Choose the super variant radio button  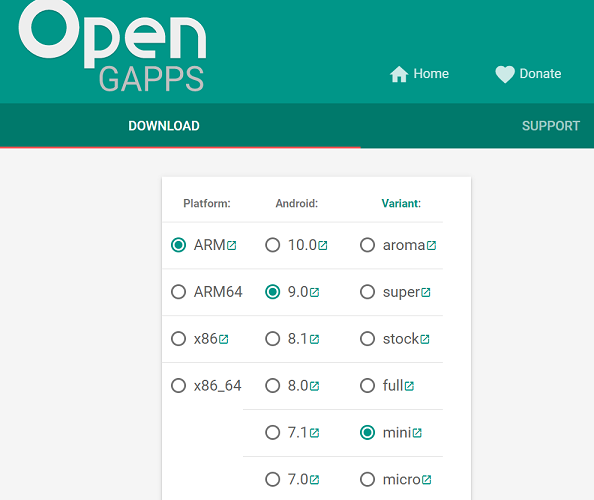pyautogui.click(x=367, y=292)
